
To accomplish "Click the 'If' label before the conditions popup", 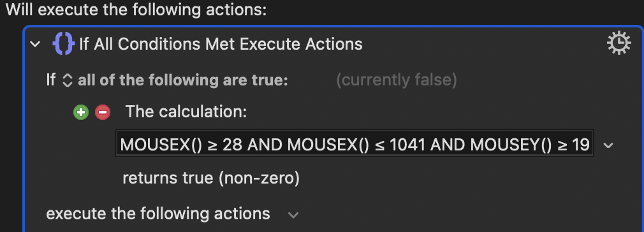I will pyautogui.click(x=50, y=80).
